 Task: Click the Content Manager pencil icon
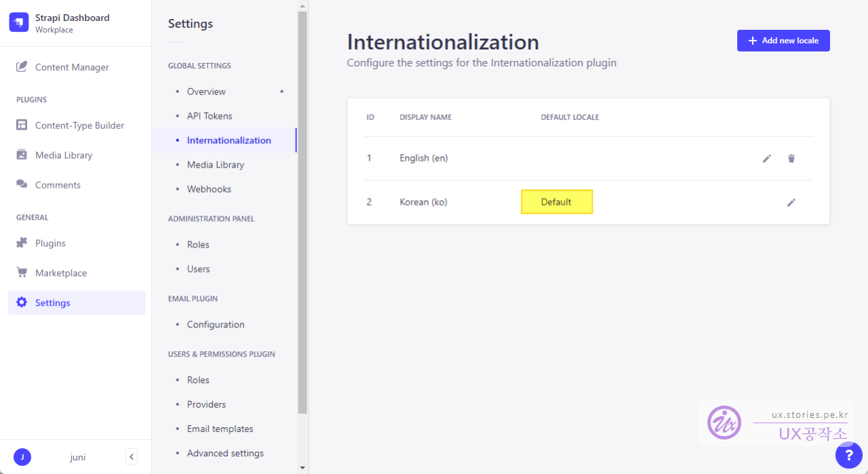22,66
